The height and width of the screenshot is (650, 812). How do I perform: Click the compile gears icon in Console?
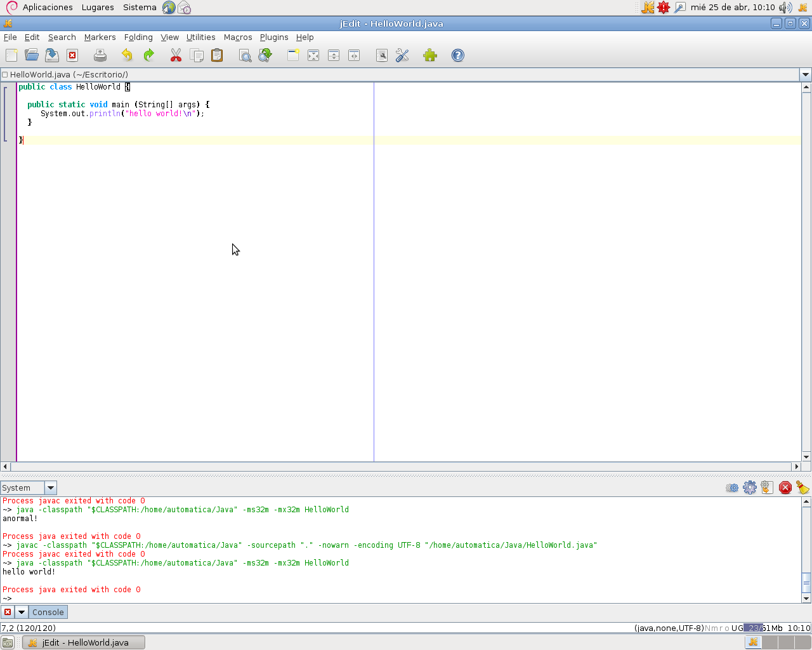coord(732,487)
